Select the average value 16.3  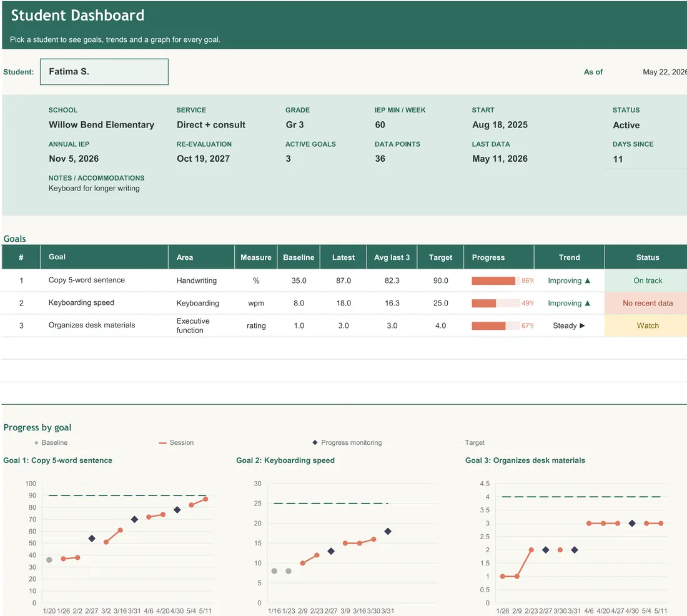392,303
